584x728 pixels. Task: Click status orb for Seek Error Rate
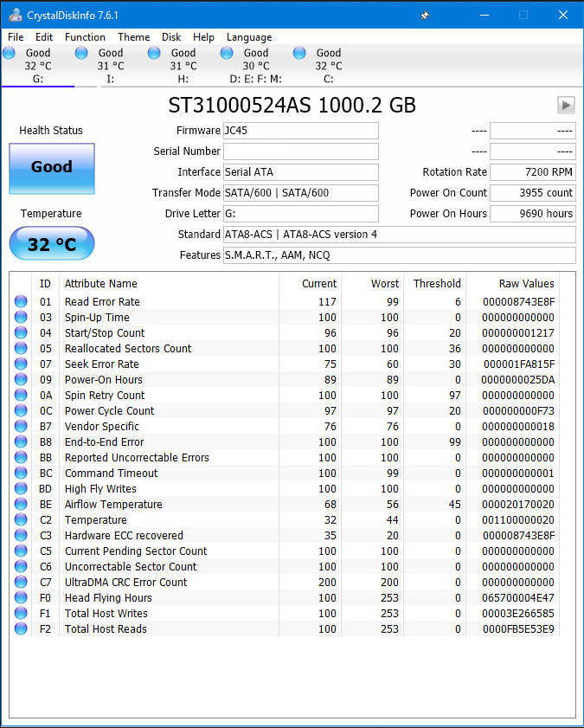[x=21, y=364]
